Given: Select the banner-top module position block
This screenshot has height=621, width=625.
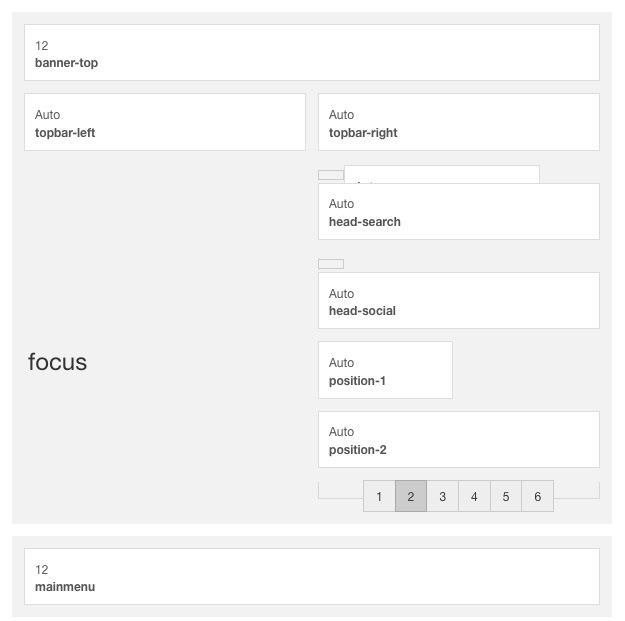Looking at the screenshot, I should click(x=312, y=53).
